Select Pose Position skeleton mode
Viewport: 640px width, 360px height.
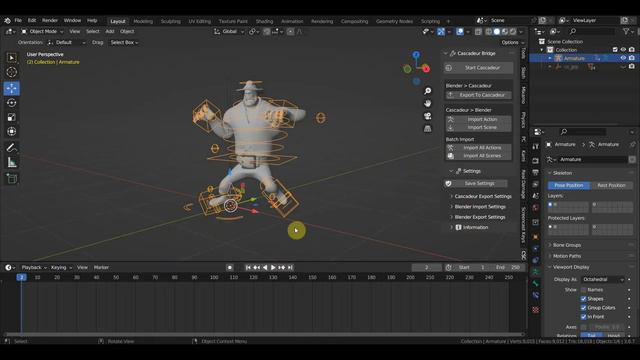[x=569, y=185]
